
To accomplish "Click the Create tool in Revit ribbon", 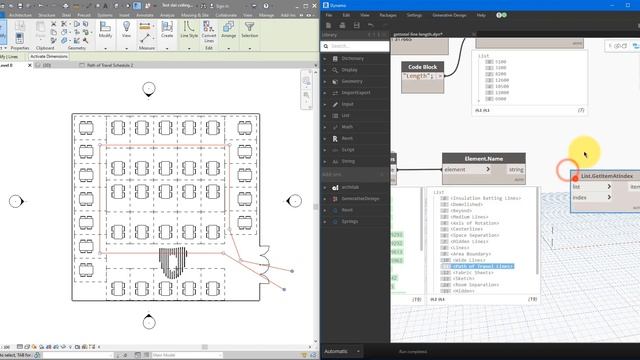I will coord(167,30).
